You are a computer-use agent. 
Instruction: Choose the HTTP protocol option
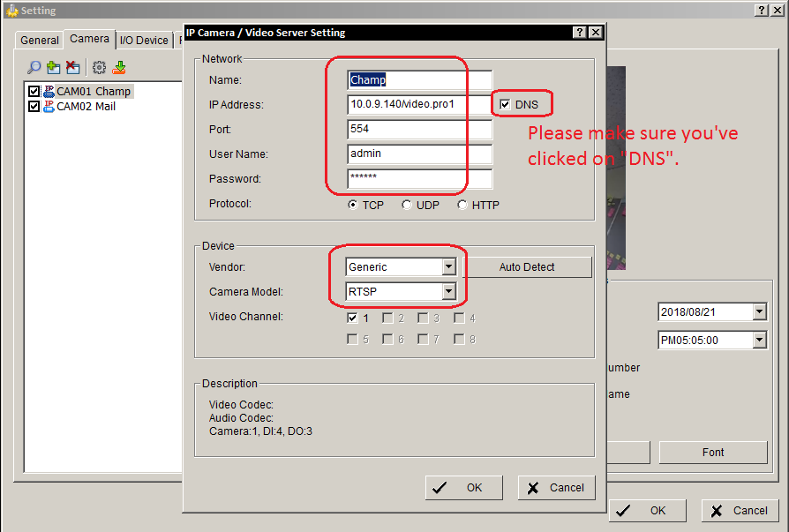[462, 205]
